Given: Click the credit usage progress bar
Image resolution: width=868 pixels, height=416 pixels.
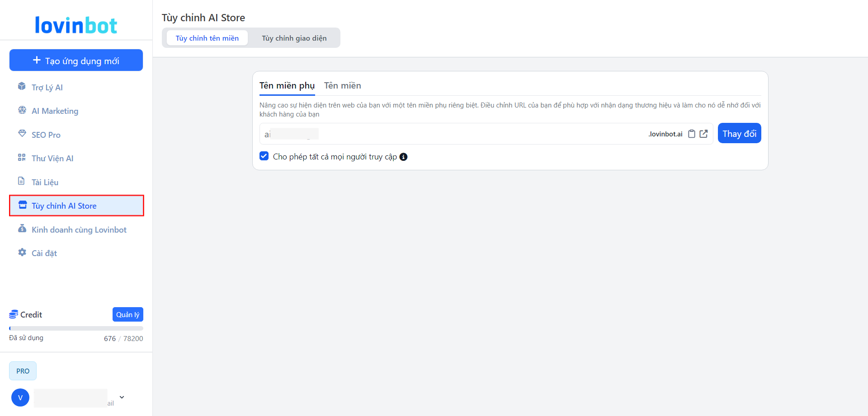Looking at the screenshot, I should pyautogui.click(x=76, y=328).
